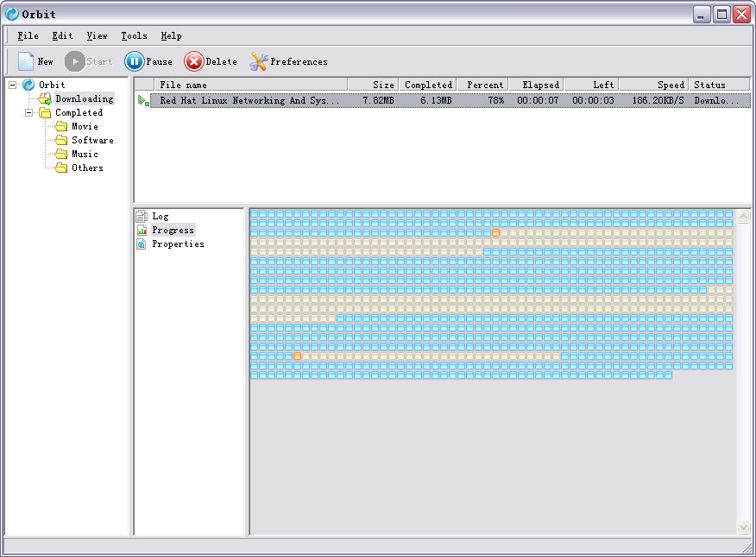Click the Delete toolbar label
Image resolution: width=756 pixels, height=557 pixels.
pos(221,61)
